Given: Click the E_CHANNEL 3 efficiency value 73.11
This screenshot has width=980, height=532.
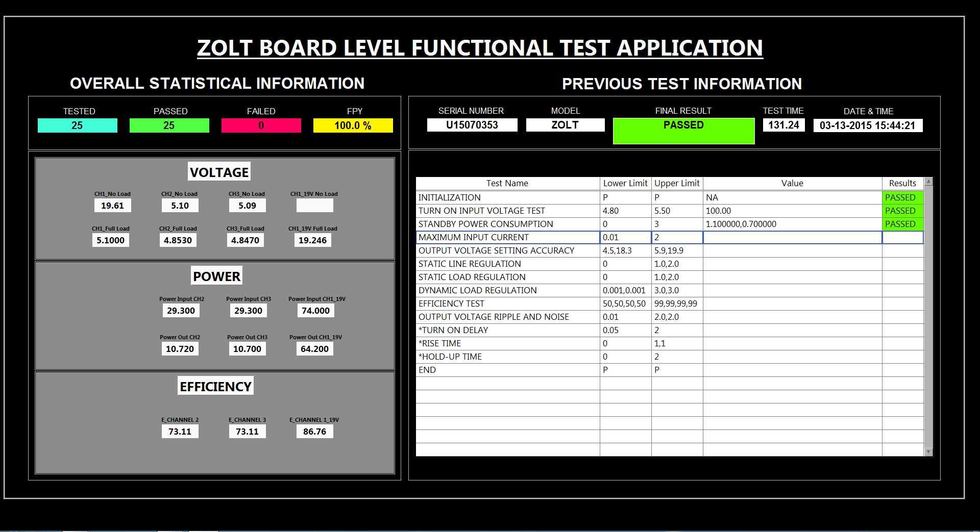Looking at the screenshot, I should click(248, 432).
